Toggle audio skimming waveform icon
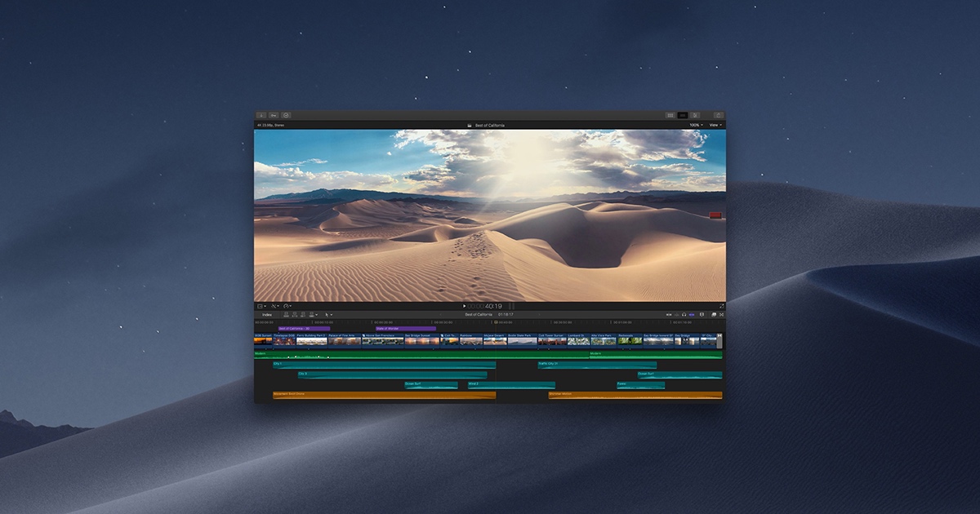 676,315
